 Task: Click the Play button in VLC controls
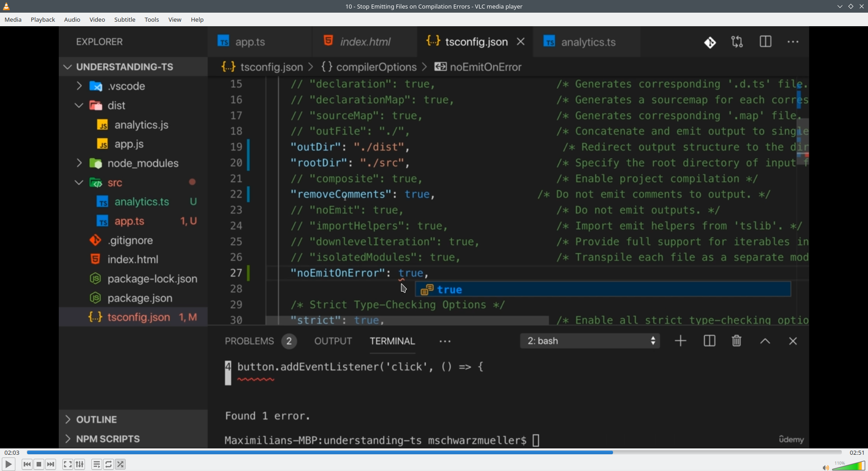pos(8,464)
